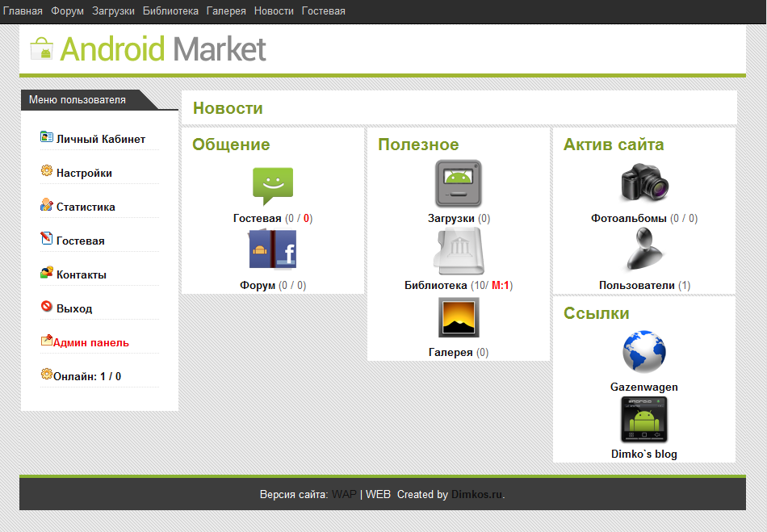
Task: Click the Dimko's blog Android phone icon
Action: tap(644, 419)
